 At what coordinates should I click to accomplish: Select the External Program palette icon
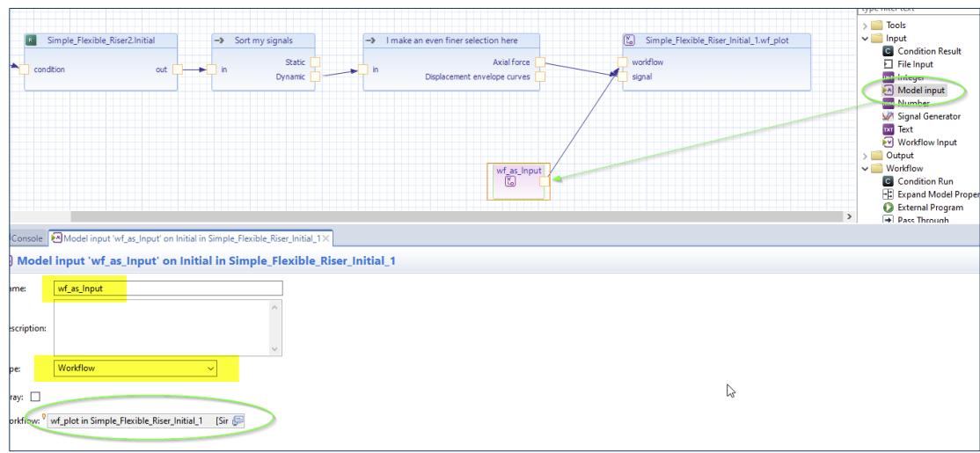(x=889, y=208)
